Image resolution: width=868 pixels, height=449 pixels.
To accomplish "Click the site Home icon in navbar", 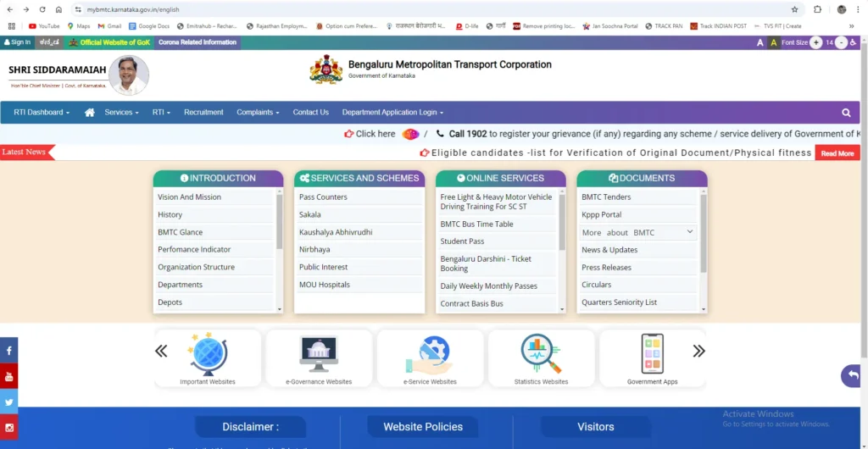I will pos(90,112).
